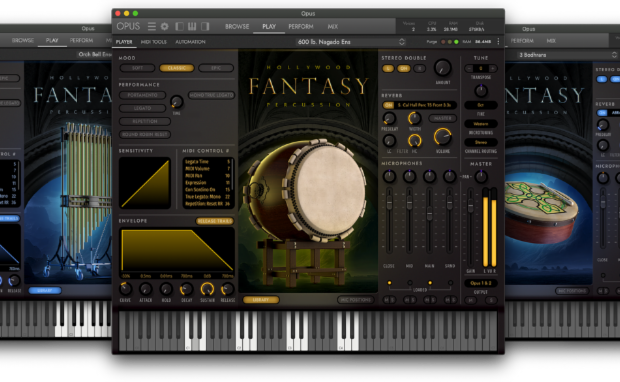The width and height of the screenshot is (620, 382).
Task: Open the settings gear icon
Action: click(164, 26)
